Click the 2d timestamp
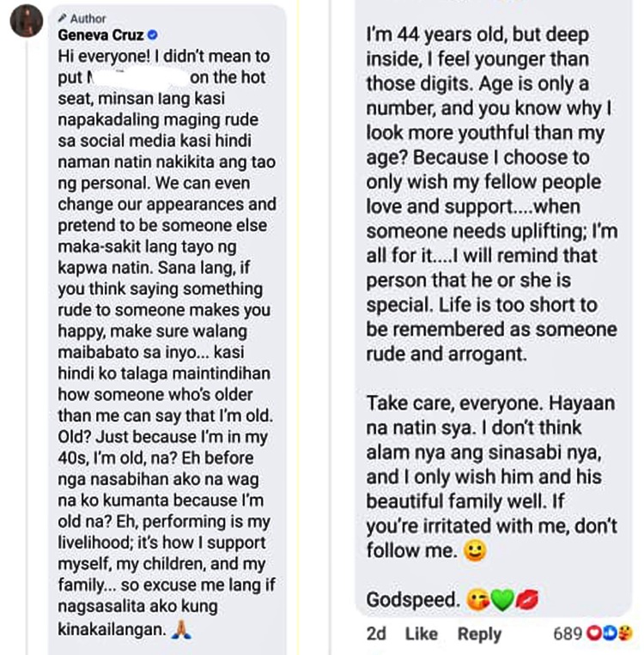 pos(375,634)
